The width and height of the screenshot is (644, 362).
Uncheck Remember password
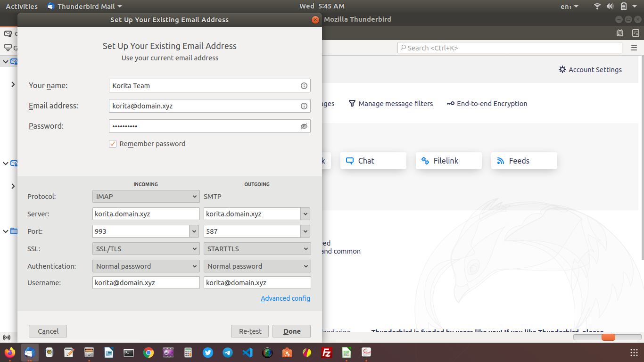click(113, 143)
